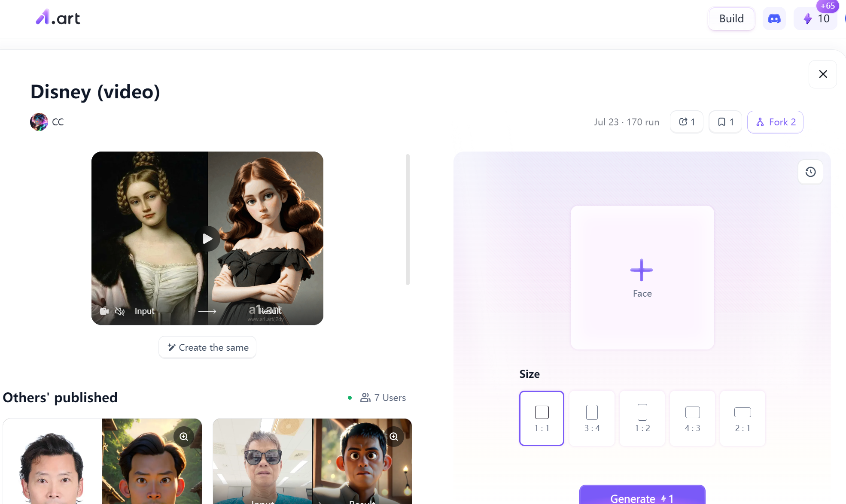Click the Jul 23 · 170 run text
846x504 pixels.
[627, 122]
